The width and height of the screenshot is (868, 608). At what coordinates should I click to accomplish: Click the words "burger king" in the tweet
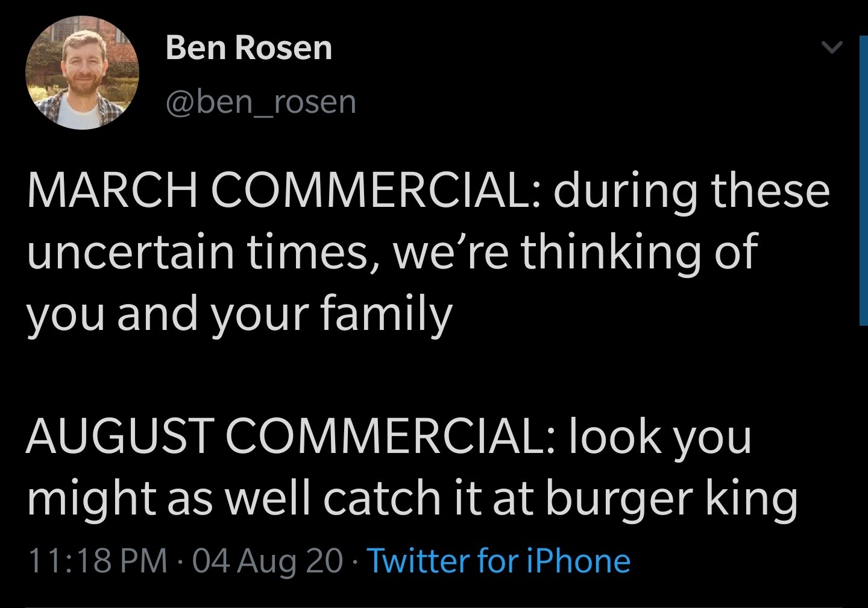(671, 498)
